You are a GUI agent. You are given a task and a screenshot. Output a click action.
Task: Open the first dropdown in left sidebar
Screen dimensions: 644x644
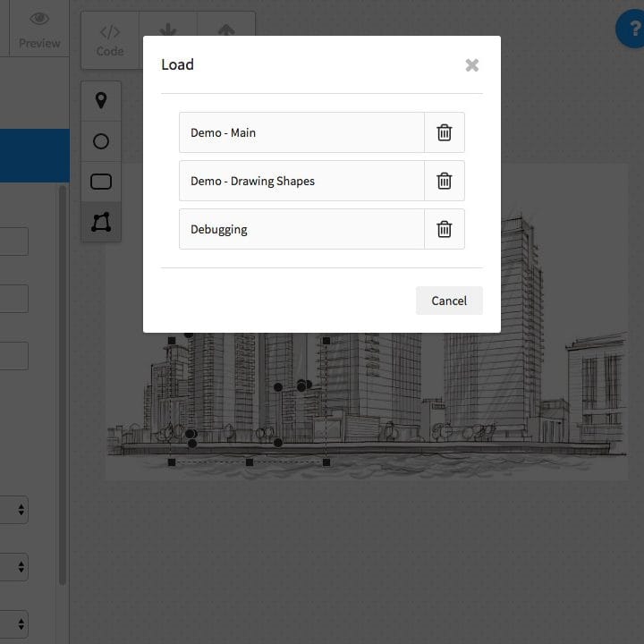(14, 510)
